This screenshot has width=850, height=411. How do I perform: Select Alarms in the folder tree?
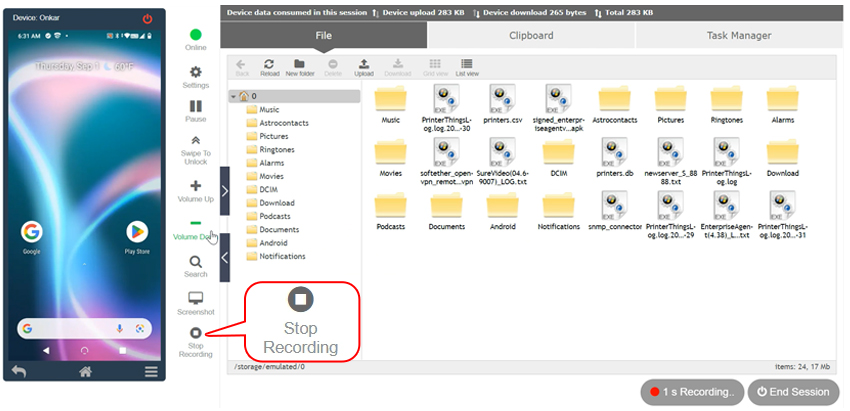coord(265,163)
